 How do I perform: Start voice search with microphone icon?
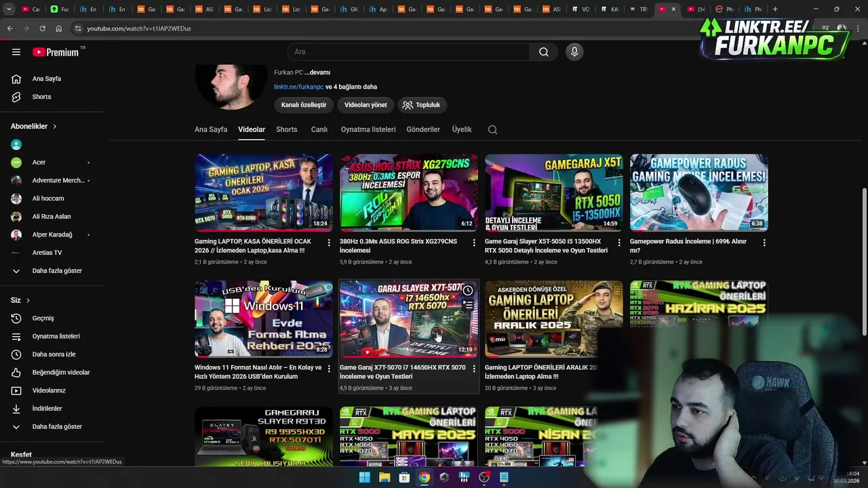point(574,52)
